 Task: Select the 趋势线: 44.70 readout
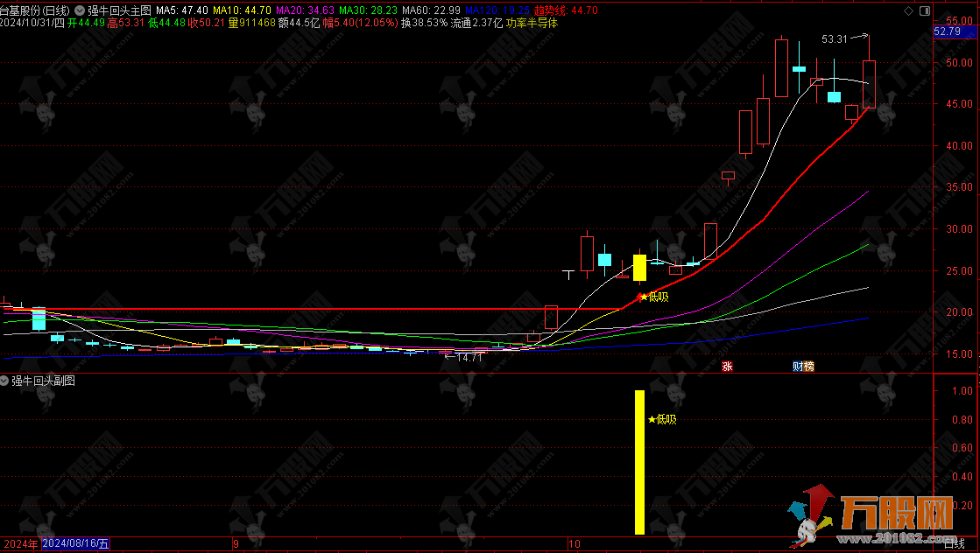[566, 10]
